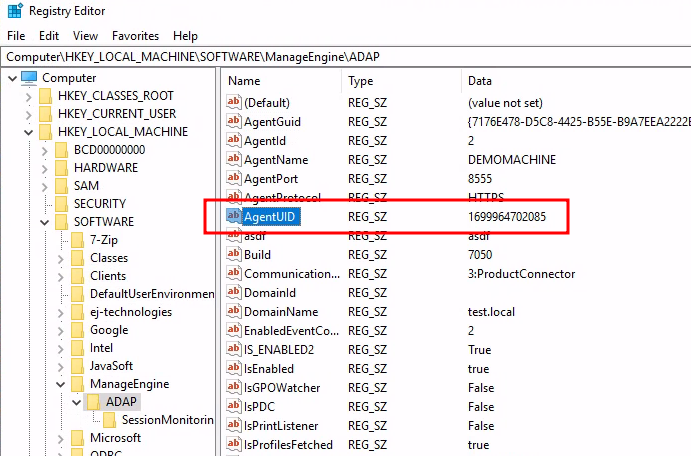Click the IsEnabled string value icon

point(234,368)
